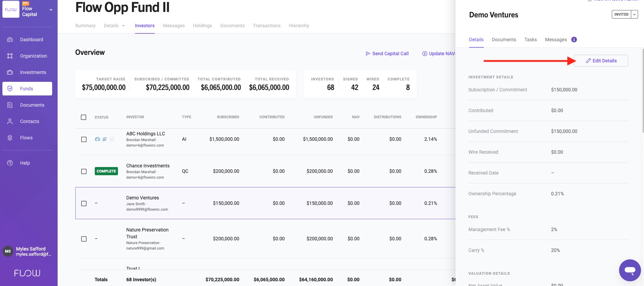Open the INVITED status dropdown arrow
Image resolution: width=644 pixels, height=286 pixels.
pyautogui.click(x=634, y=14)
